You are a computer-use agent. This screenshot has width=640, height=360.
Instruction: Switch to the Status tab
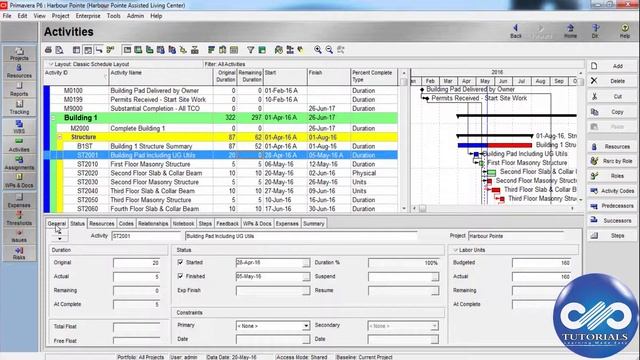(77, 223)
